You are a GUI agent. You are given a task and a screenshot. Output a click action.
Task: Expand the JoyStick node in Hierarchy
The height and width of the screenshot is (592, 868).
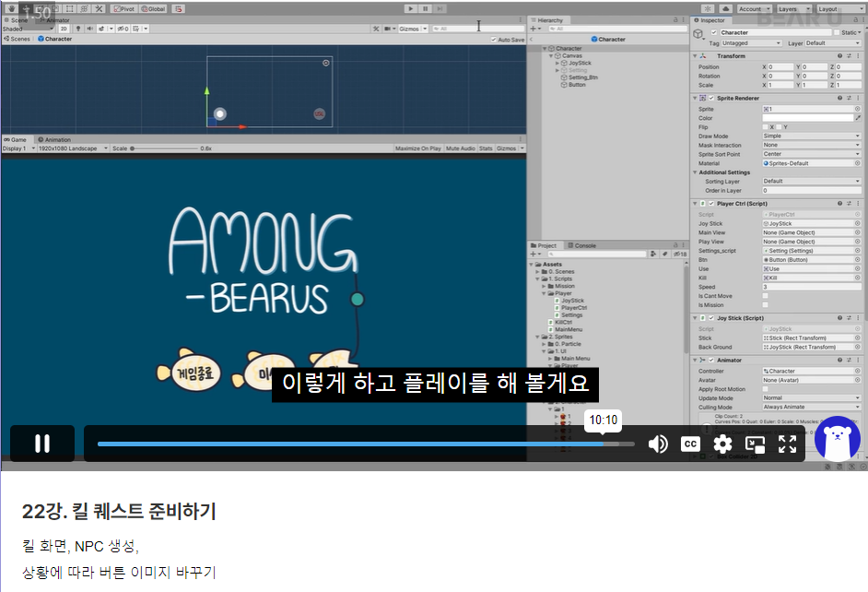pos(557,63)
